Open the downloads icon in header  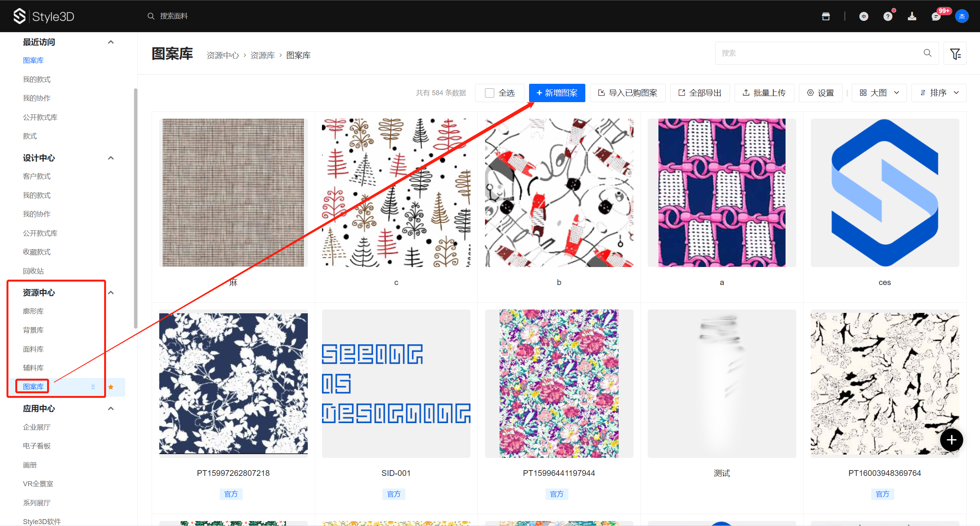(912, 16)
